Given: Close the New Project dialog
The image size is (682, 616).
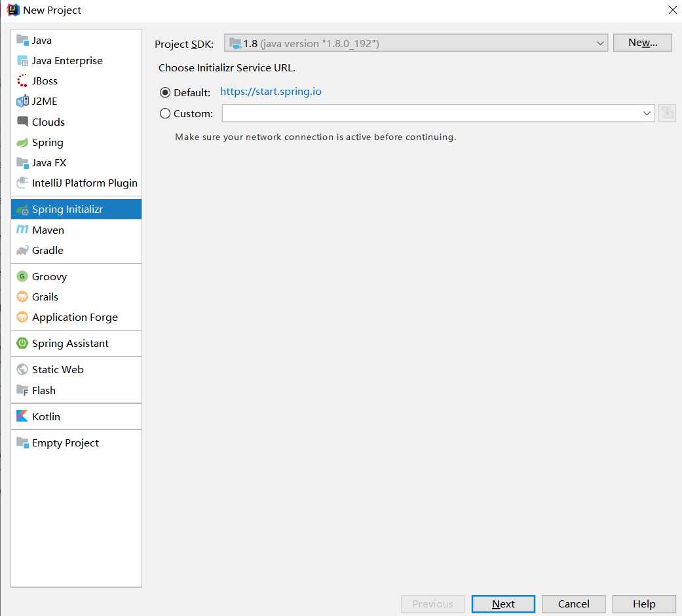Looking at the screenshot, I should pos(672,10).
